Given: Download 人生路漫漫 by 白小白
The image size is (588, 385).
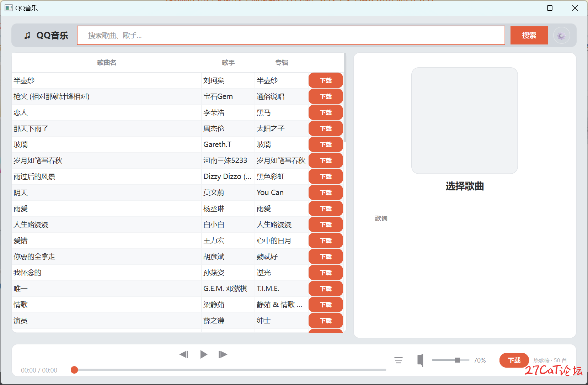Looking at the screenshot, I should [326, 225].
